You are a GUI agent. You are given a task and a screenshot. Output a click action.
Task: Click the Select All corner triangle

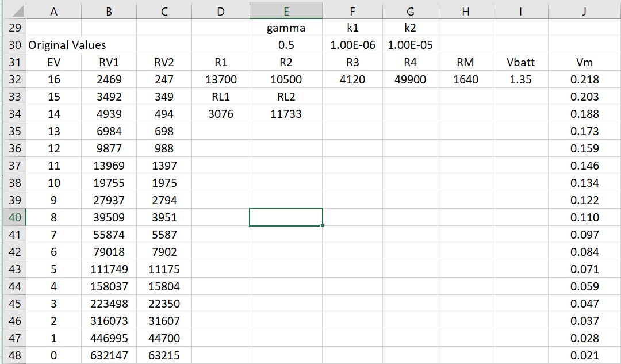(x=18, y=12)
